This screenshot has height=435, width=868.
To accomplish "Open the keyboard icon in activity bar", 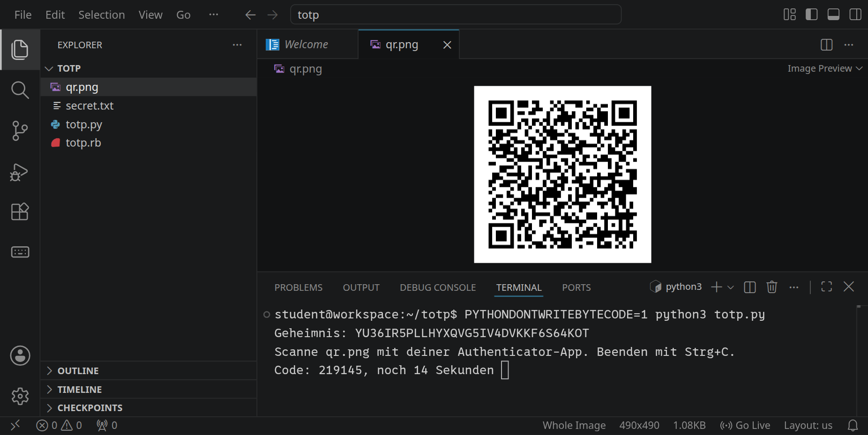I will click(x=20, y=252).
